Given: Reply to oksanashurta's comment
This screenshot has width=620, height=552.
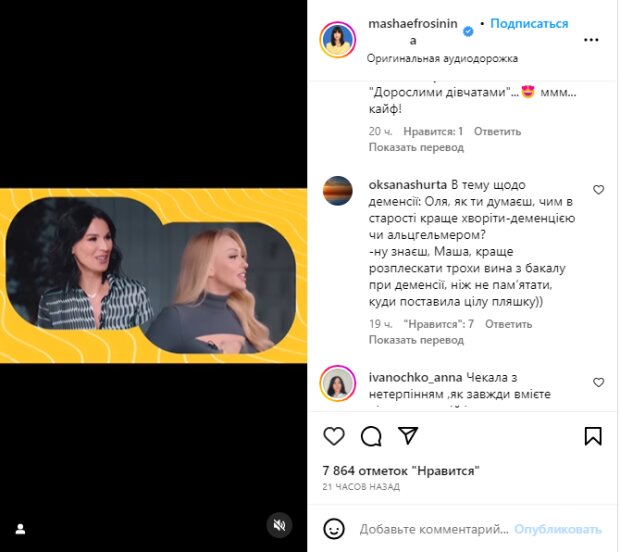Looking at the screenshot, I should (x=508, y=324).
